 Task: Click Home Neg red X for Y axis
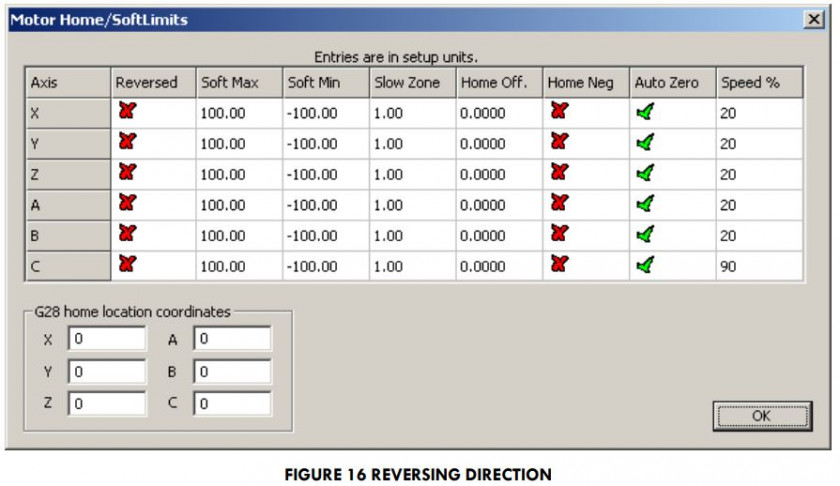(x=559, y=143)
